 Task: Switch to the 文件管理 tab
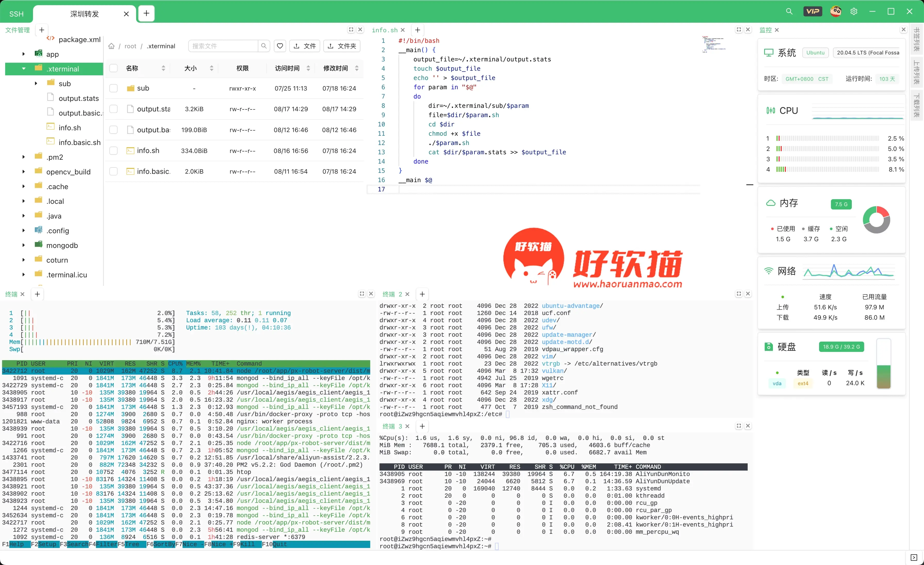[x=17, y=30]
